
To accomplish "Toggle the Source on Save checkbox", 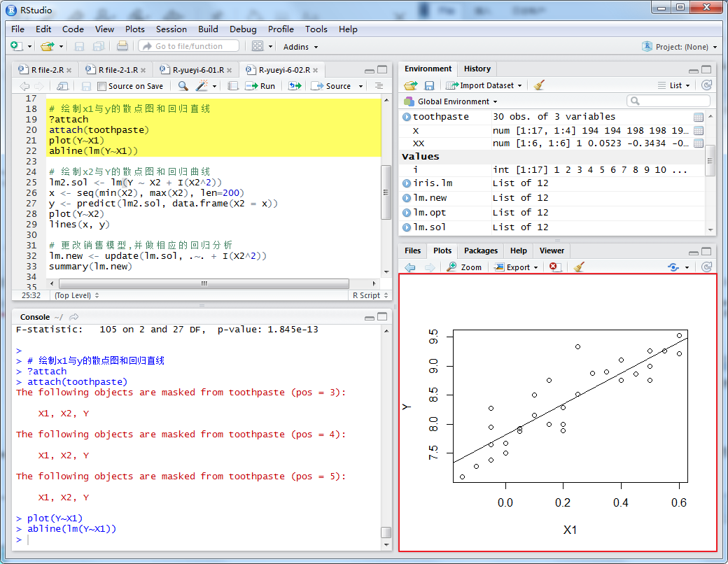I will [102, 86].
